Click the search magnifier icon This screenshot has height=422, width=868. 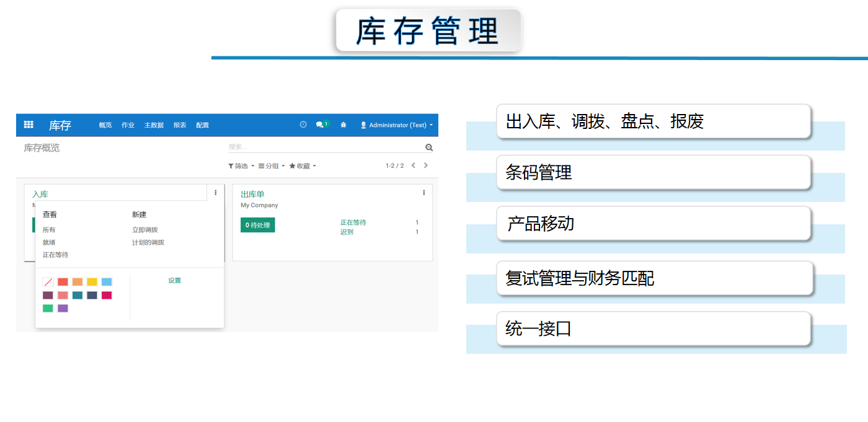[428, 147]
